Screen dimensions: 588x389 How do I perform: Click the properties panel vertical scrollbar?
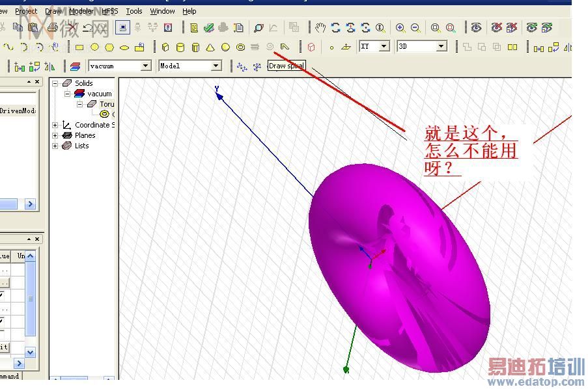click(x=31, y=304)
